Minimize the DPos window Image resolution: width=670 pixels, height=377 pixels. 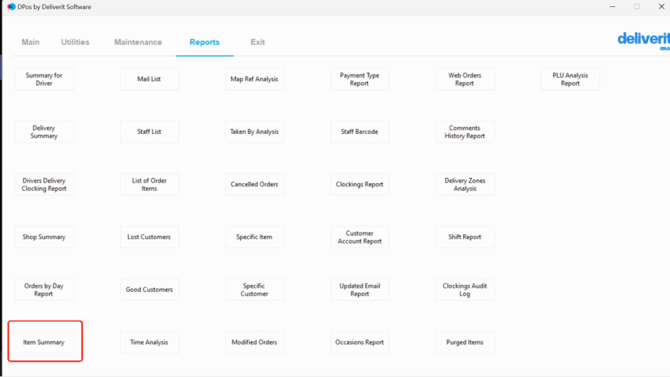[x=612, y=6]
